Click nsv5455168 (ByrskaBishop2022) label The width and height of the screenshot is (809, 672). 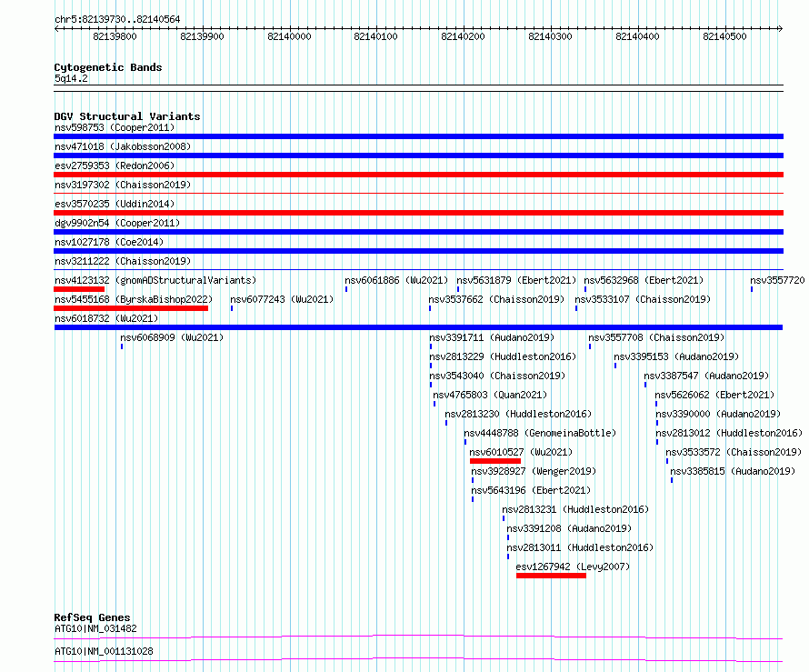coord(134,299)
